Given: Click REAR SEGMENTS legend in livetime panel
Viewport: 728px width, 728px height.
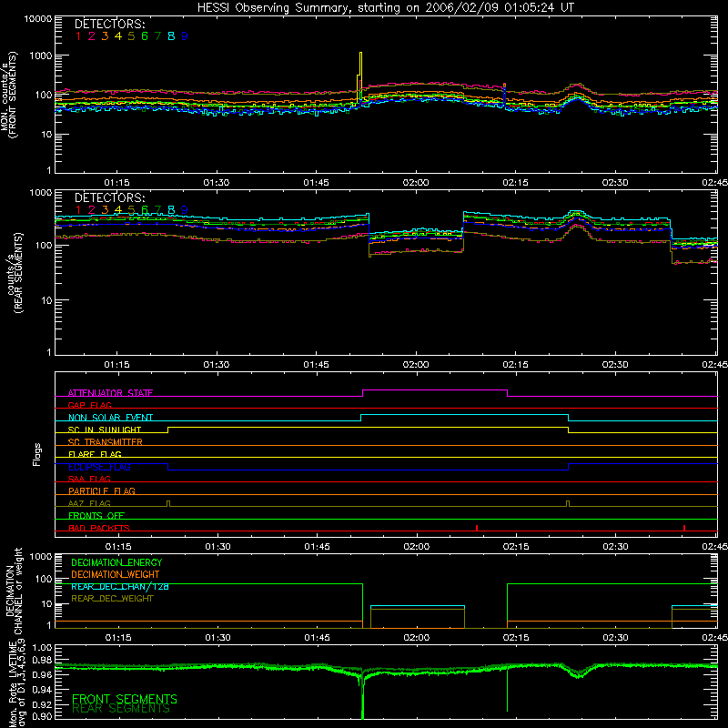Looking at the screenshot, I should coord(121,709).
